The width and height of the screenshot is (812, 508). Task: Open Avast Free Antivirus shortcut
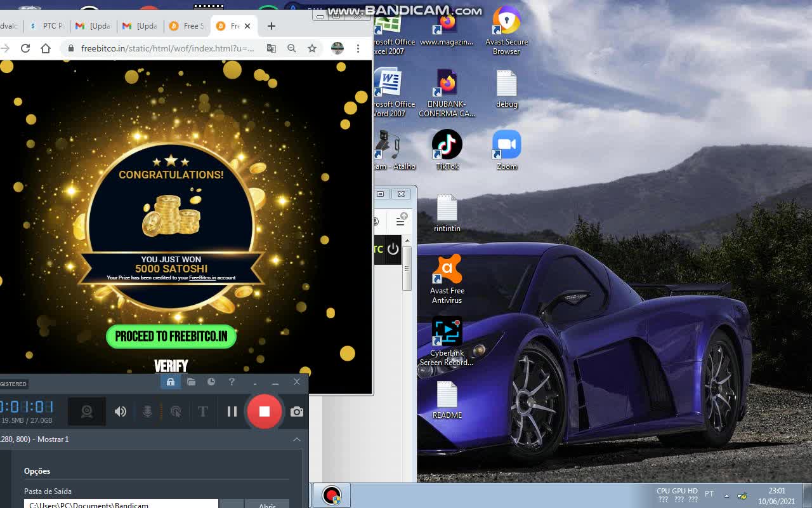coord(447,279)
